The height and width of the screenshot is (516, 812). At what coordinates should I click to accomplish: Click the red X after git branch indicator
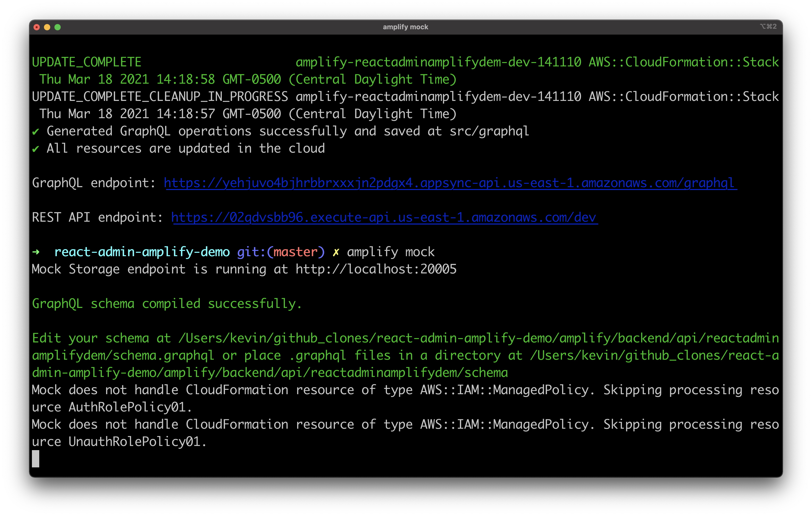pos(336,251)
